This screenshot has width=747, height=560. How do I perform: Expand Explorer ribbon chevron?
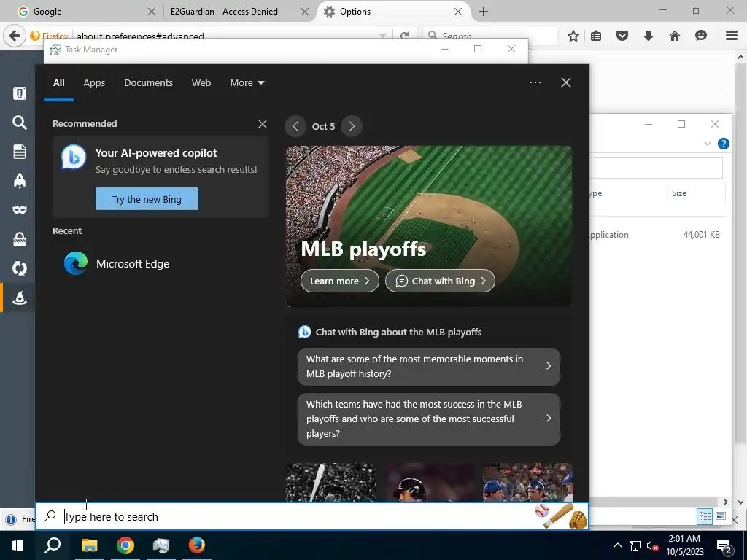pyautogui.click(x=707, y=144)
